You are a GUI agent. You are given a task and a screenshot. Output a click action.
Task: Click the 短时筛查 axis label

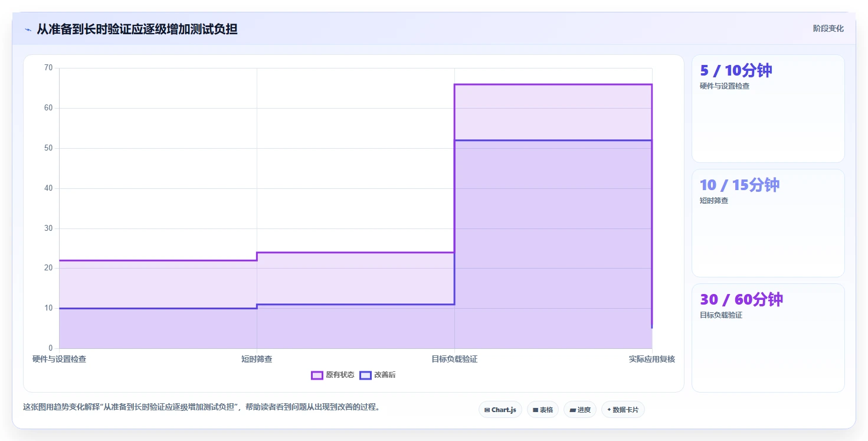tap(257, 359)
